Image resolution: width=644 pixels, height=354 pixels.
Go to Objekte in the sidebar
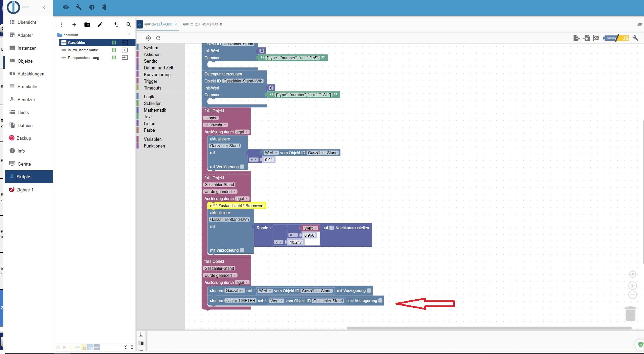point(25,61)
